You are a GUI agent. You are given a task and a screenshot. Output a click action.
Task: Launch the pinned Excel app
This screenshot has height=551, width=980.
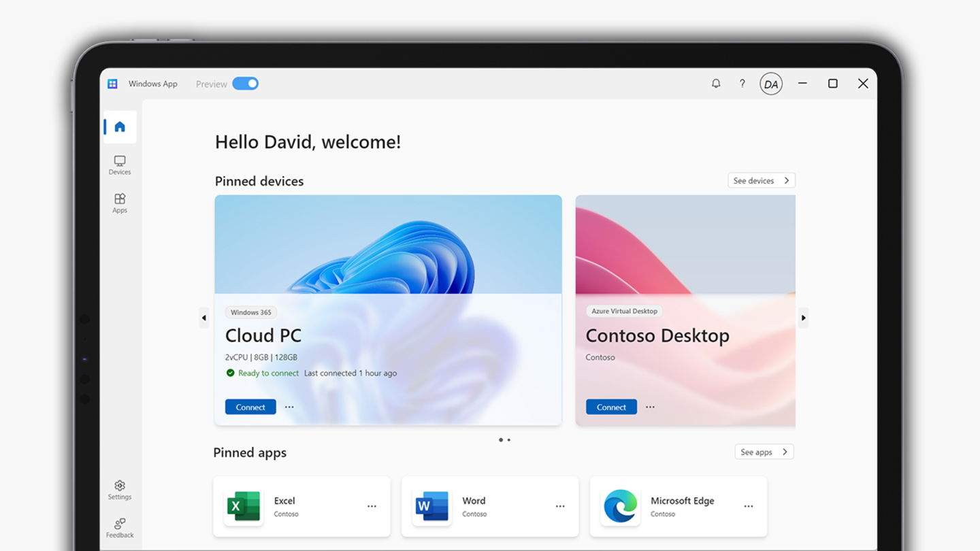point(286,506)
